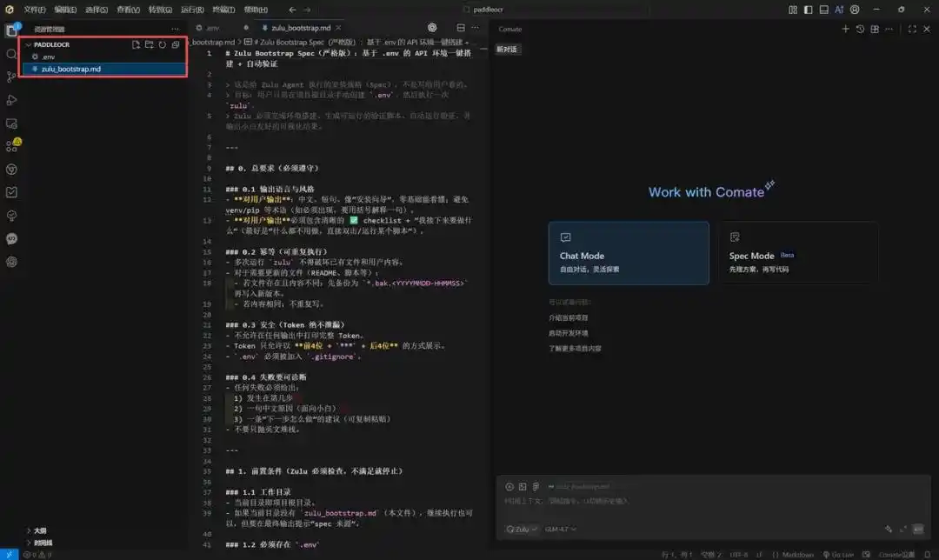Open .env file in explorer

103,57
